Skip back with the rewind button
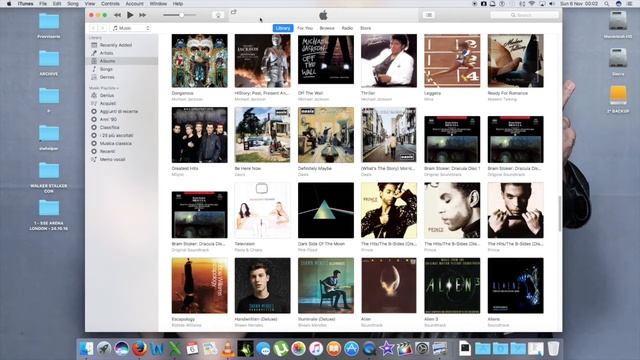 click(118, 15)
